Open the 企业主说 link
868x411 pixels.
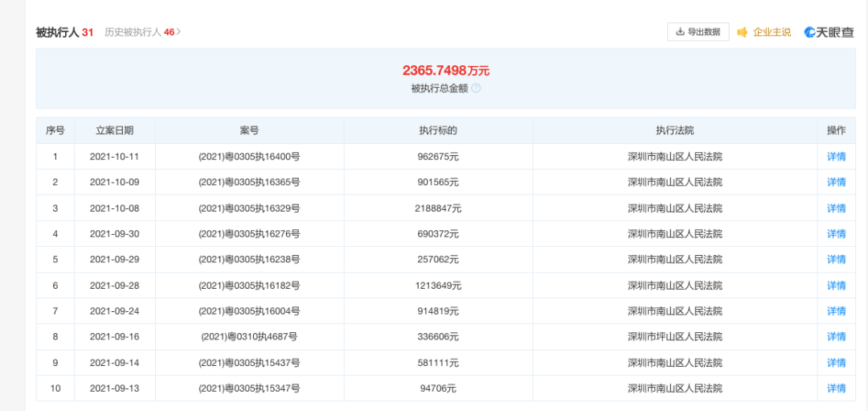pos(772,32)
